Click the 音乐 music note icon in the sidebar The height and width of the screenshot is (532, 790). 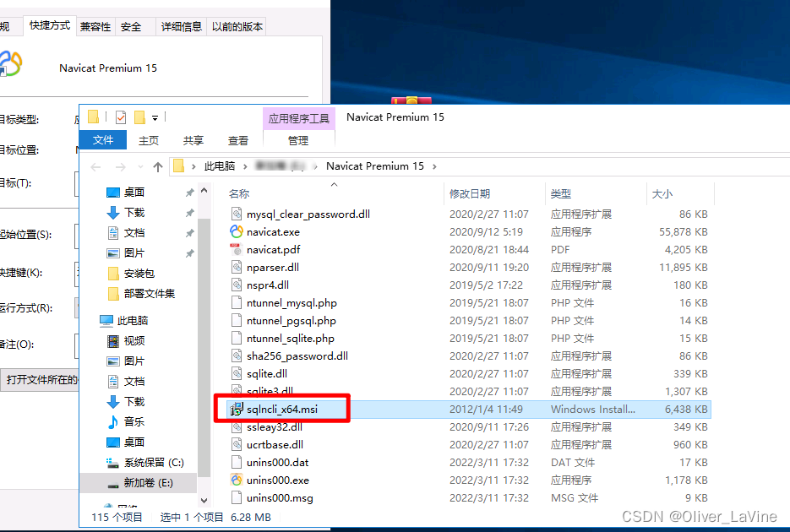click(x=113, y=421)
